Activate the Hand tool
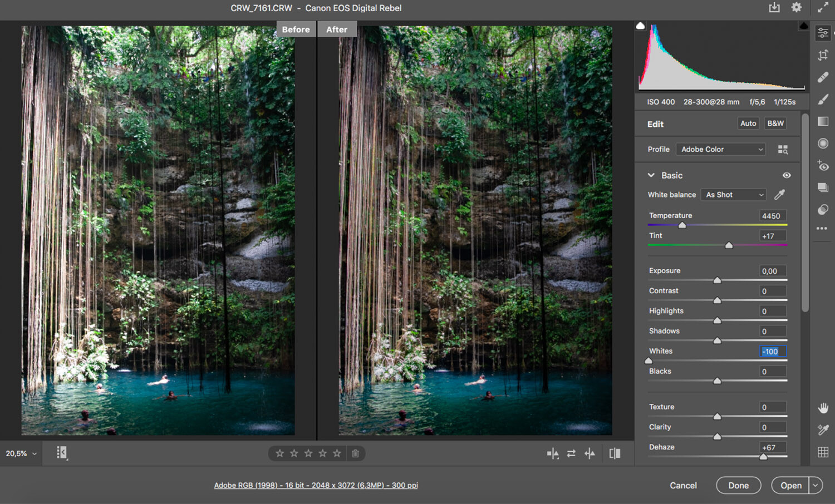 click(823, 408)
